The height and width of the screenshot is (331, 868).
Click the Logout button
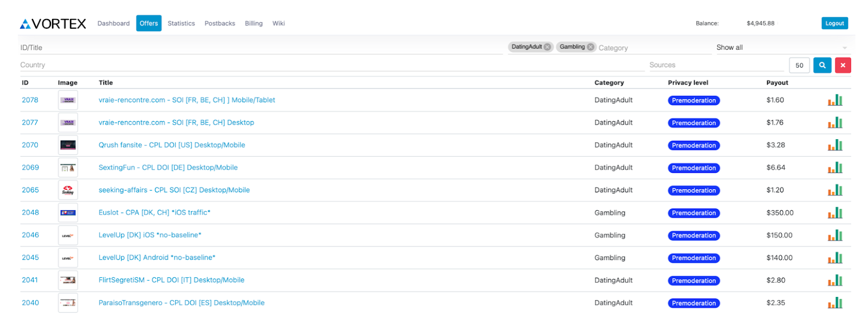point(834,23)
